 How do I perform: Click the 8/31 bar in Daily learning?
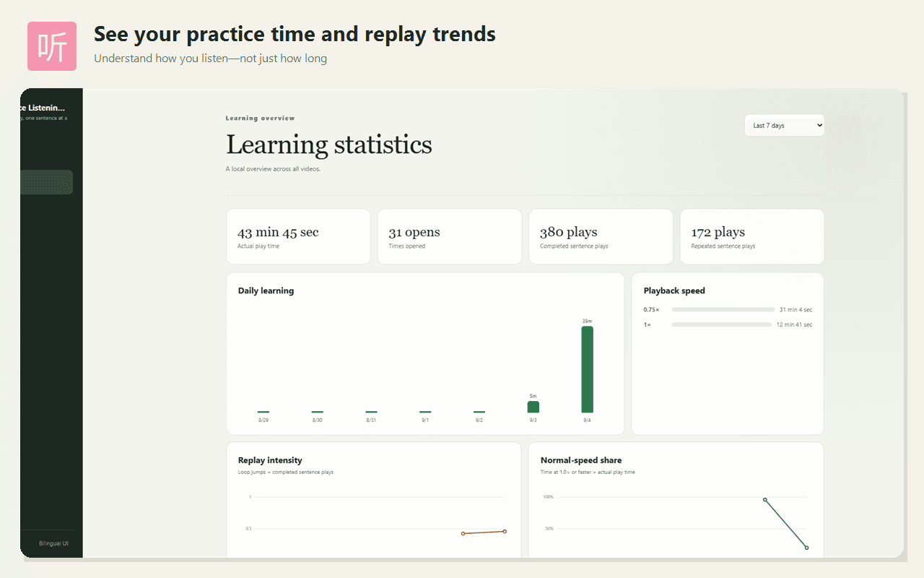point(371,412)
